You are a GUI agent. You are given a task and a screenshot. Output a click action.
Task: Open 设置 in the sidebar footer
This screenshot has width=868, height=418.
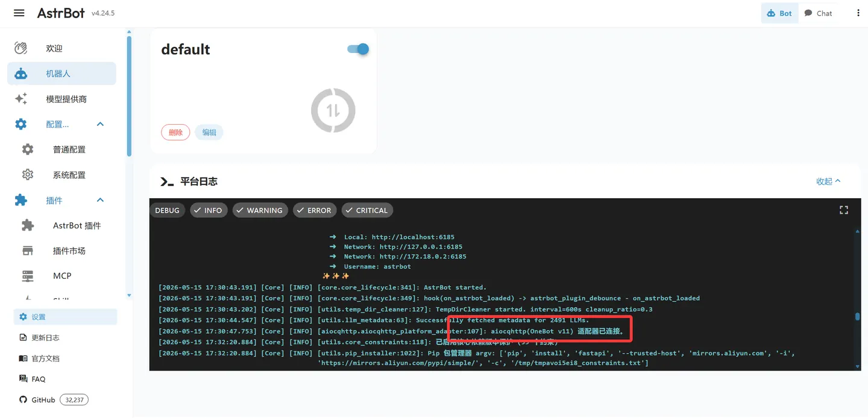click(65, 317)
